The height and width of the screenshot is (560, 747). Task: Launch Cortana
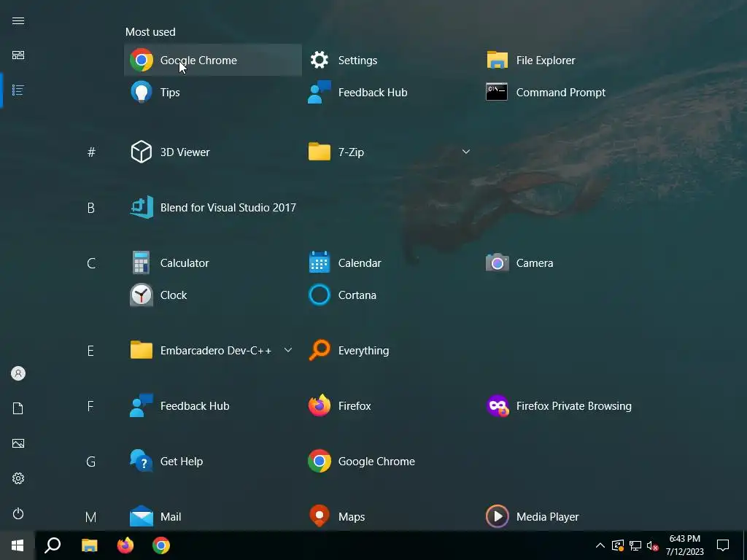[x=391, y=295]
